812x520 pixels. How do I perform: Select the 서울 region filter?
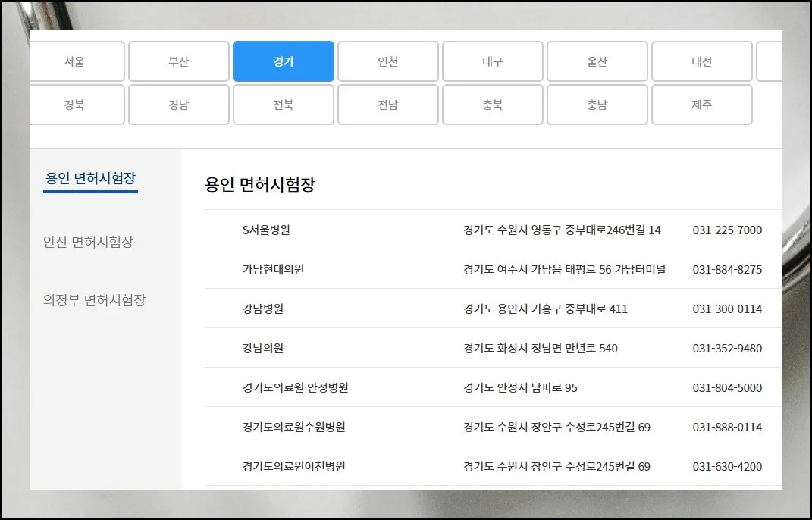(77, 61)
